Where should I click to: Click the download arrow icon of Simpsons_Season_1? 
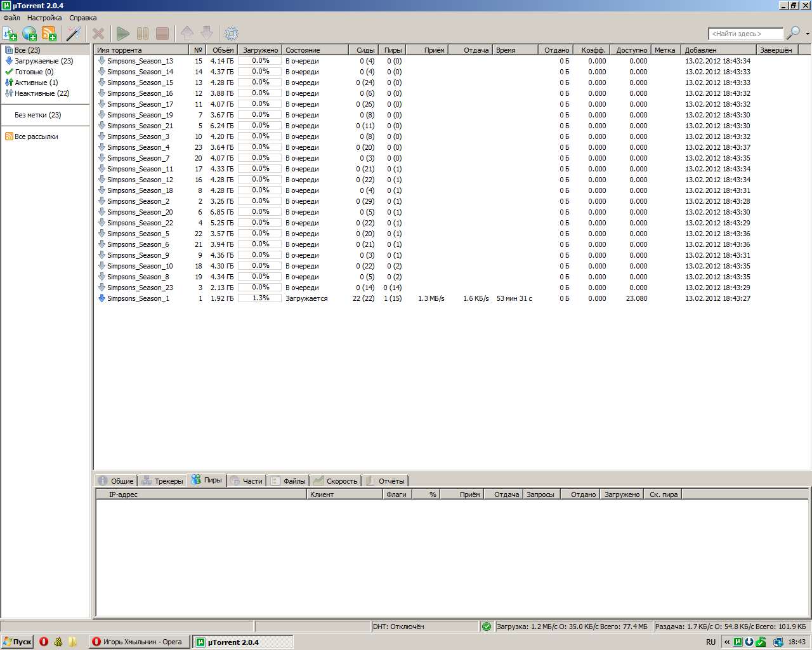(101, 298)
